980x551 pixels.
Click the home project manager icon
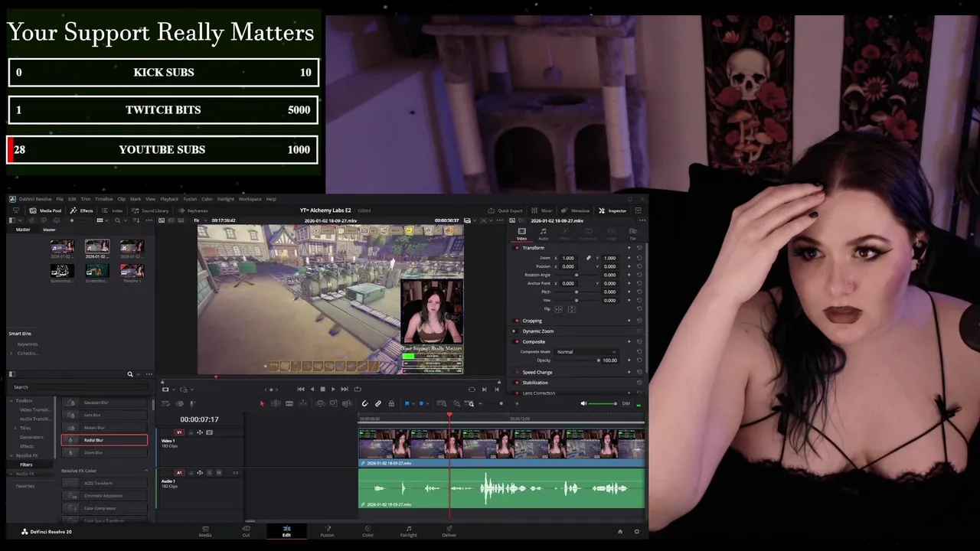(620, 531)
